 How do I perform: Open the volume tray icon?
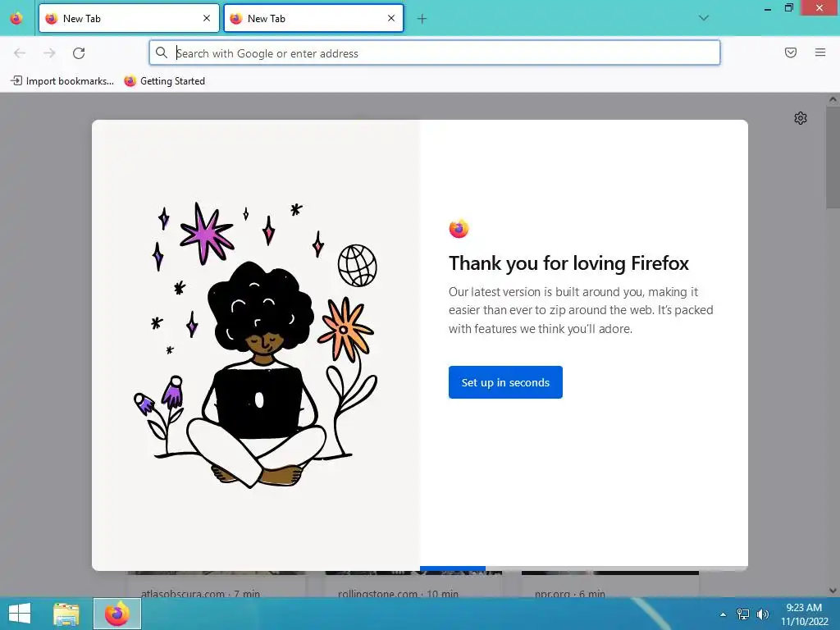coord(762,614)
